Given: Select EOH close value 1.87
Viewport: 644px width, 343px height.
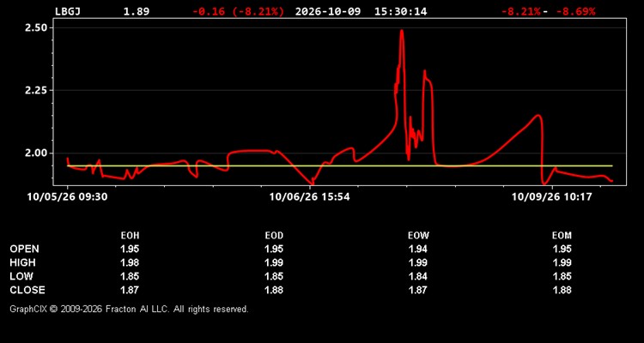Looking at the screenshot, I should coord(130,290).
